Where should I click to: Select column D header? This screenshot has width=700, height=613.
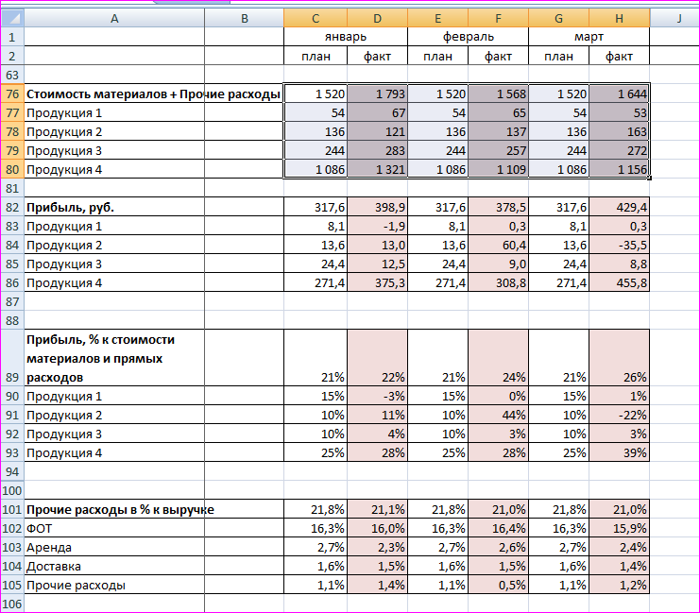click(x=377, y=18)
